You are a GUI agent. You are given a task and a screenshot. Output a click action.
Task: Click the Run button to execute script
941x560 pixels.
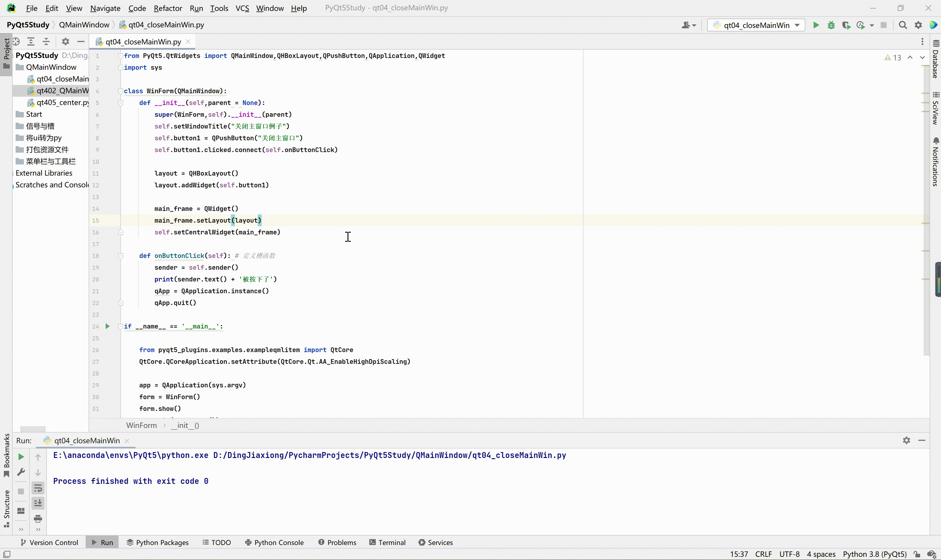click(816, 25)
